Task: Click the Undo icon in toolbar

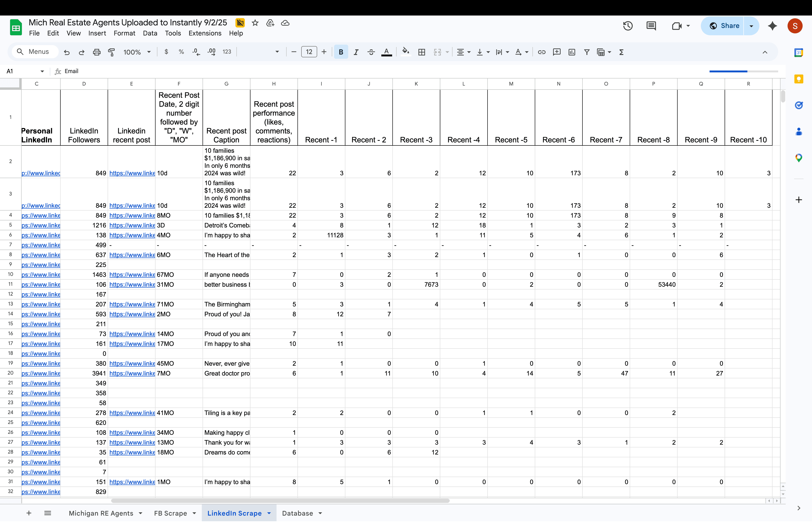Action: [x=67, y=52]
